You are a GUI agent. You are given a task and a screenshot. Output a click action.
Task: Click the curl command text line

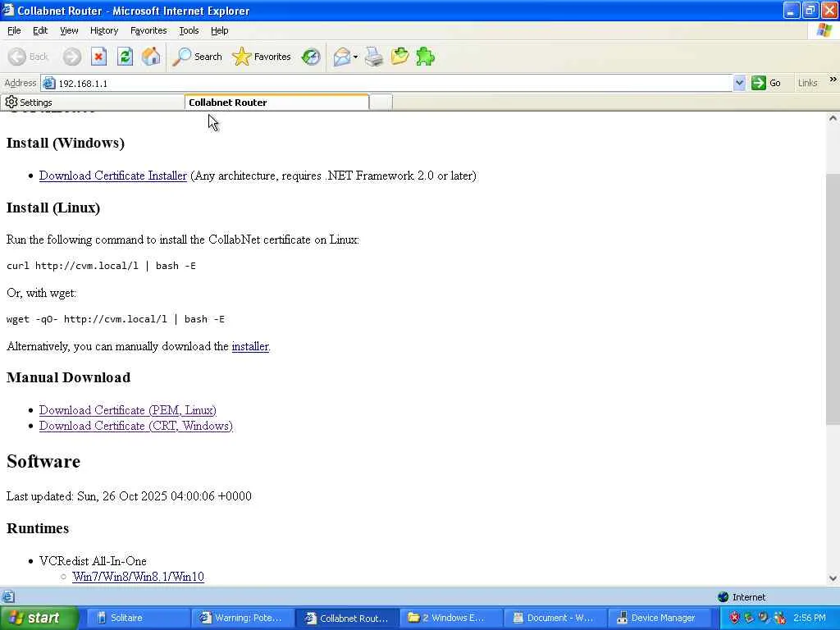[101, 266]
